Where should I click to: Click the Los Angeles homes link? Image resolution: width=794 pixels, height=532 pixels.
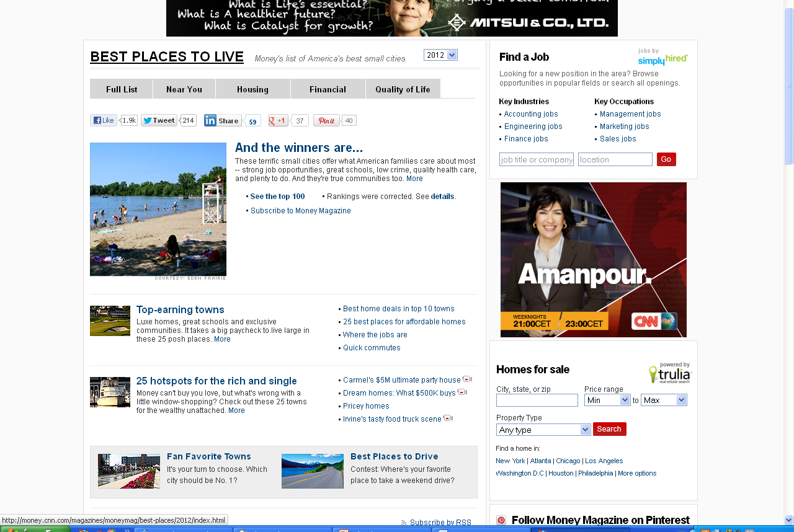pyautogui.click(x=604, y=461)
